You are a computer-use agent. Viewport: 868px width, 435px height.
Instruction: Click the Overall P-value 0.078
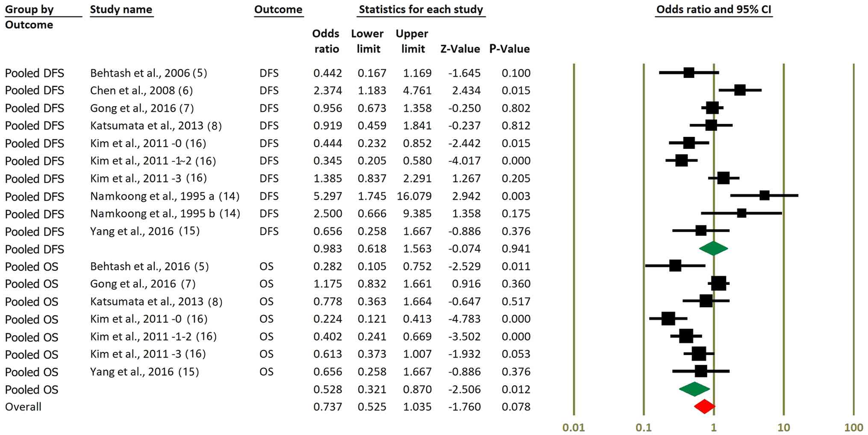click(516, 407)
